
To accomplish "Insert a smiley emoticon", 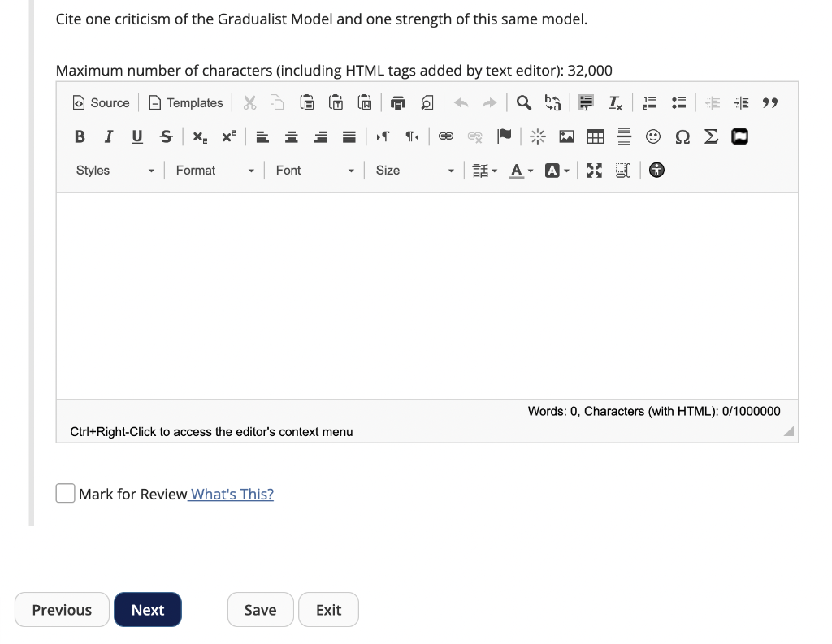I will [x=653, y=136].
